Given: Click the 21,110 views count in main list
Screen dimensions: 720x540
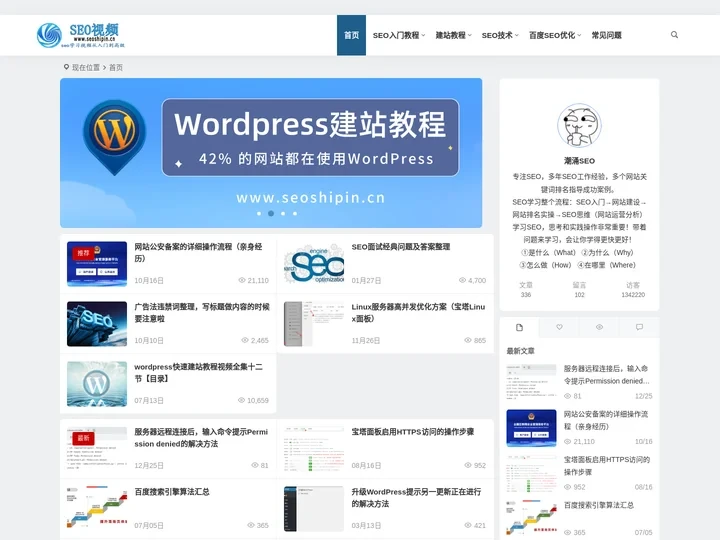Looking at the screenshot, I should (x=254, y=280).
